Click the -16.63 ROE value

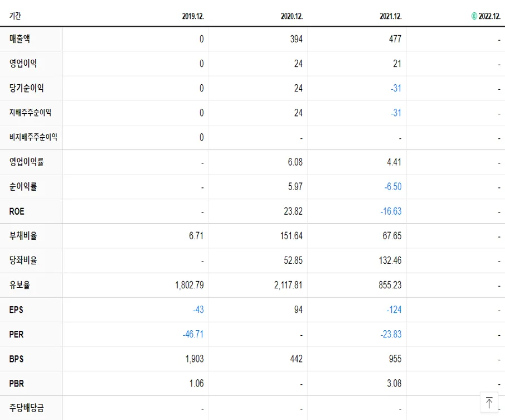click(x=391, y=211)
